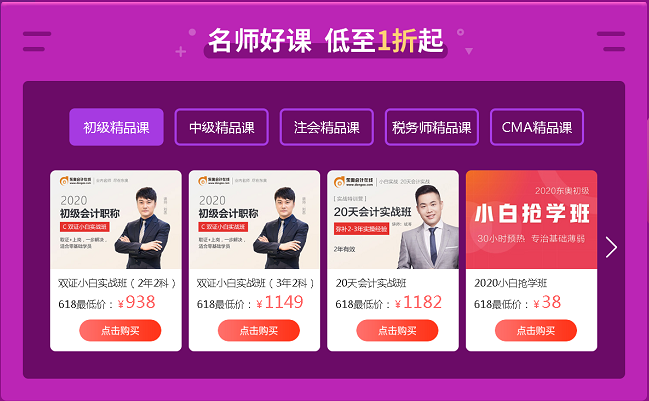Buy the 双证小白实战班 2年2科 course
The width and height of the screenshot is (649, 401).
(x=120, y=330)
